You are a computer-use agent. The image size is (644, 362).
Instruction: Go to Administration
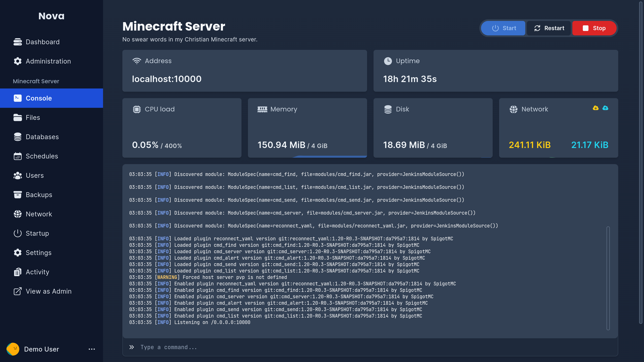click(x=52, y=61)
